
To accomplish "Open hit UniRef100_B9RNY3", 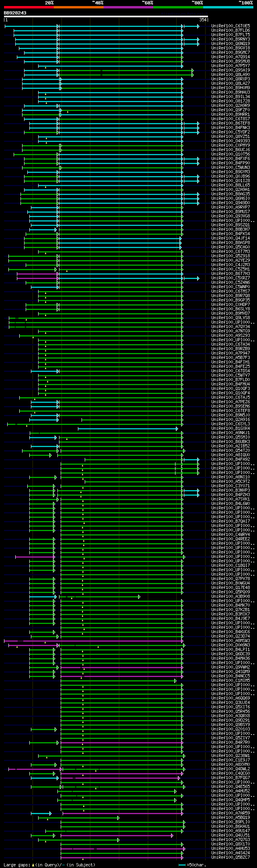I will (x=230, y=39).
